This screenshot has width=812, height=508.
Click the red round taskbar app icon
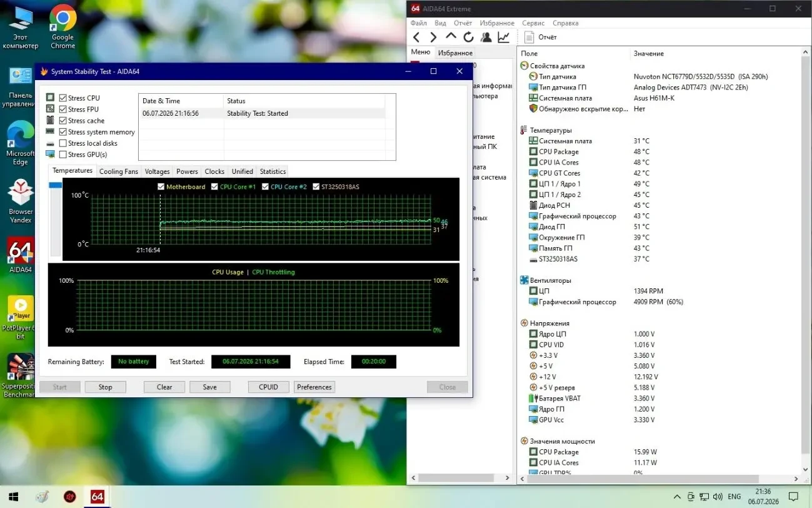[x=69, y=497]
